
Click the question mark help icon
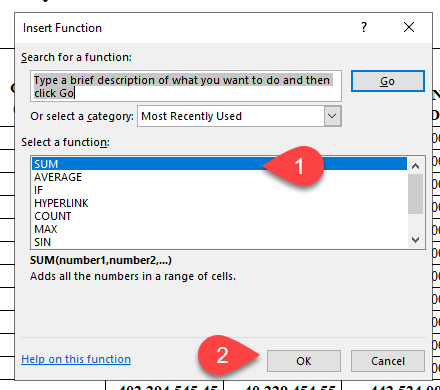pos(364,27)
